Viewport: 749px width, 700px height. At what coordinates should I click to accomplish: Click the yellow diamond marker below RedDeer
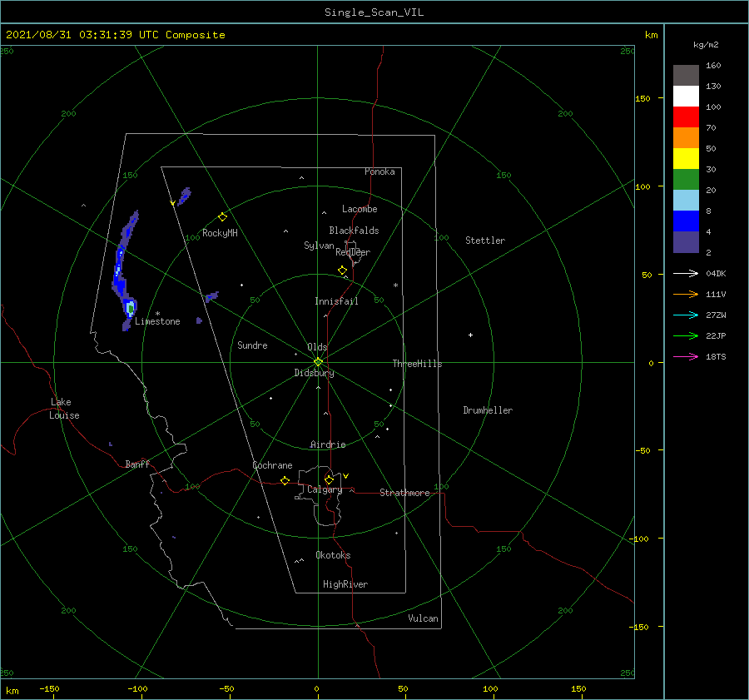pos(342,271)
